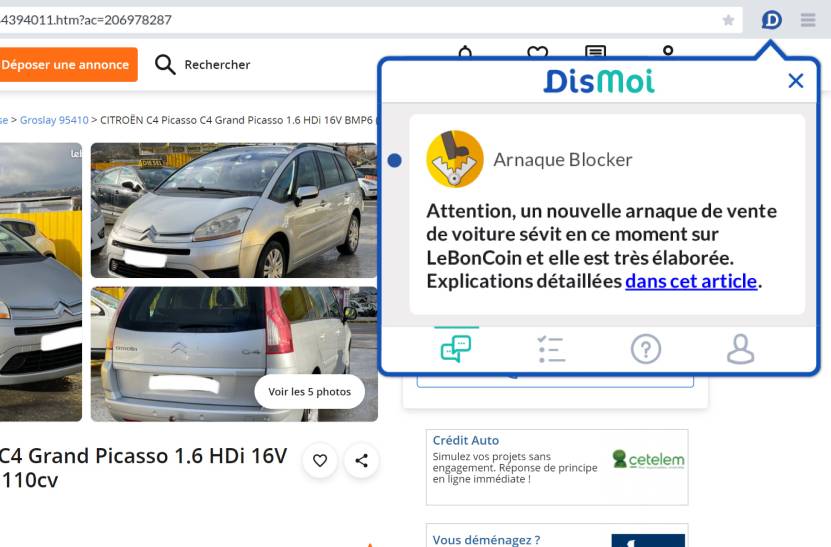831x547 pixels.
Task: Save the listing with heart favorite icon
Action: tap(320, 460)
